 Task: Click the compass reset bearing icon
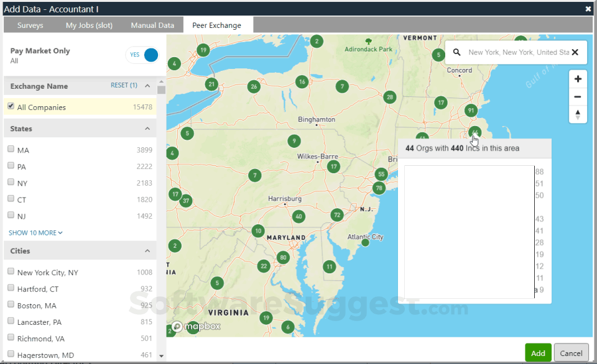(578, 114)
